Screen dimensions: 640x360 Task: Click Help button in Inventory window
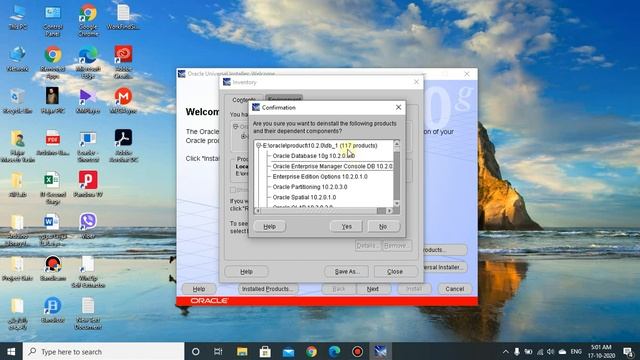click(246, 271)
